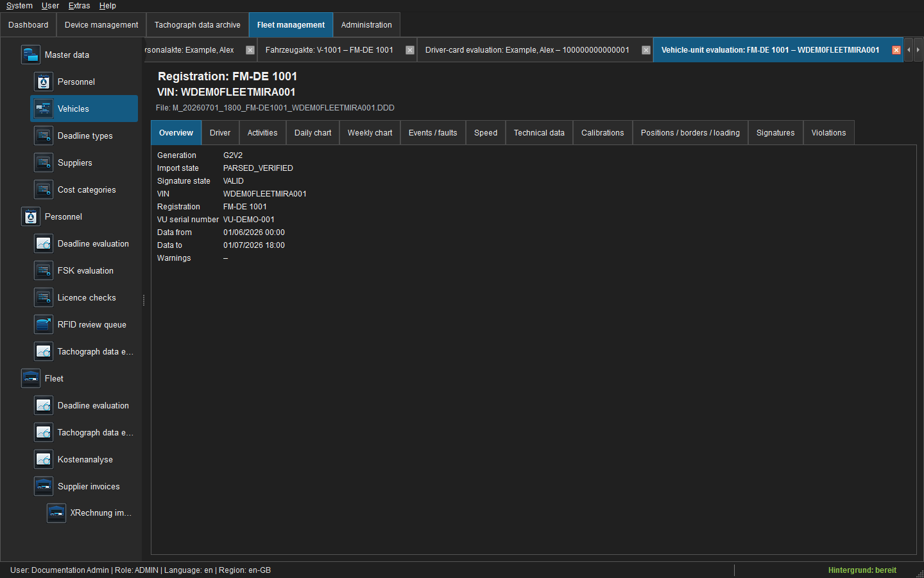Click the Fleet group icon

coord(31,378)
